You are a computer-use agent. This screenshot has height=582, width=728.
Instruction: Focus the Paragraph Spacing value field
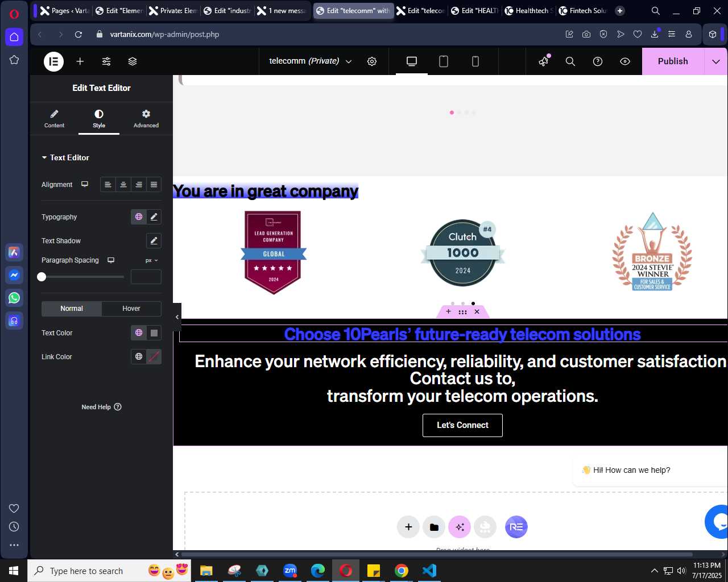tap(146, 277)
